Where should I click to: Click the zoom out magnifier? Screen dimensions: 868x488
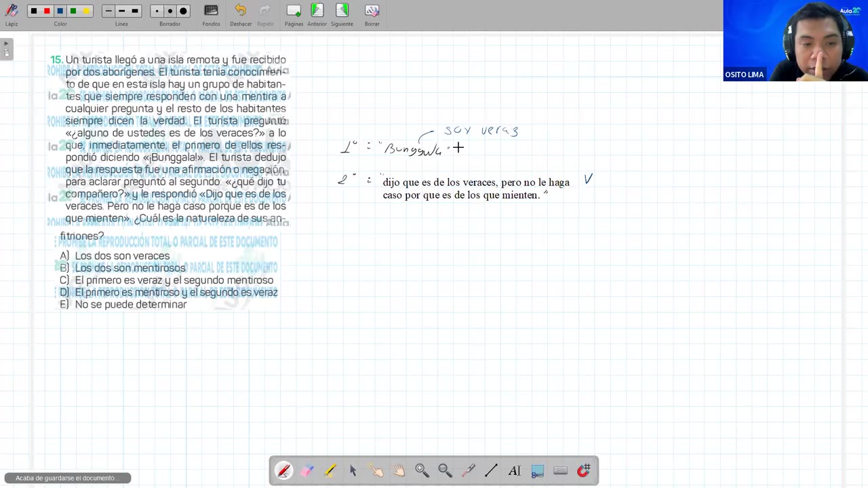[445, 470]
